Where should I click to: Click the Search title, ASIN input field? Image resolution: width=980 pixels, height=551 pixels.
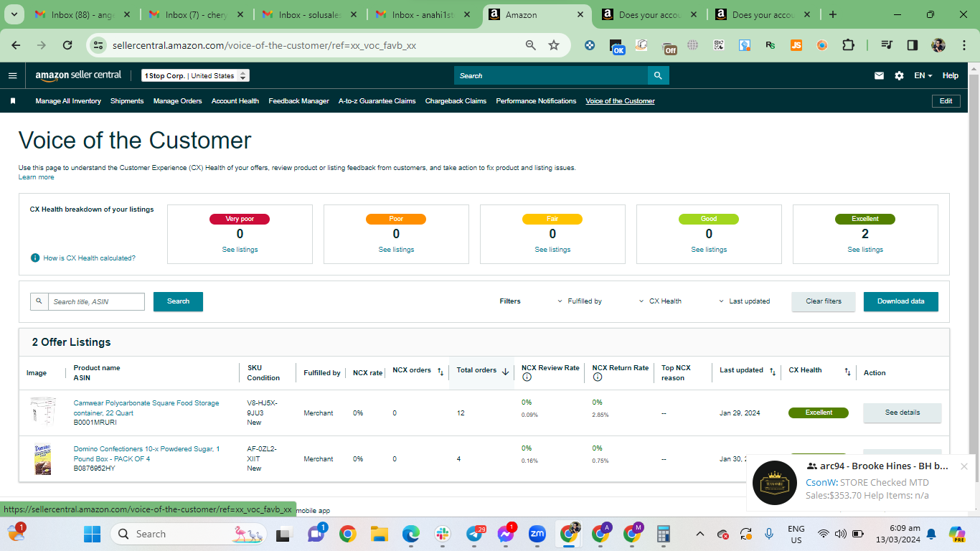[95, 301]
